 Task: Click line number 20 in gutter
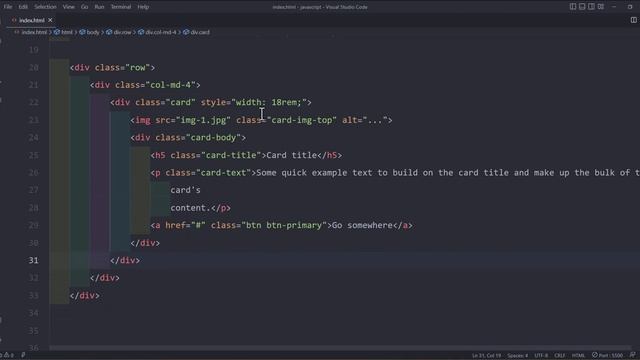(33, 67)
